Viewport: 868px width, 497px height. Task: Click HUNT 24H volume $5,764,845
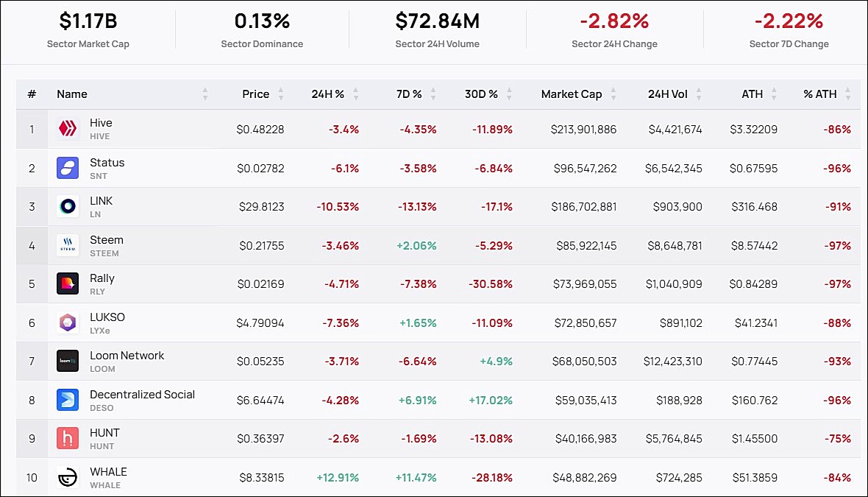tap(674, 438)
